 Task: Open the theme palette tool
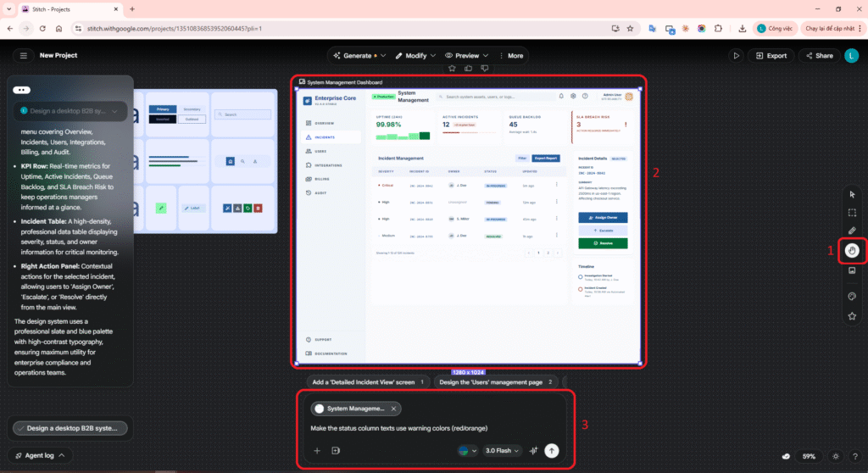coord(852,297)
